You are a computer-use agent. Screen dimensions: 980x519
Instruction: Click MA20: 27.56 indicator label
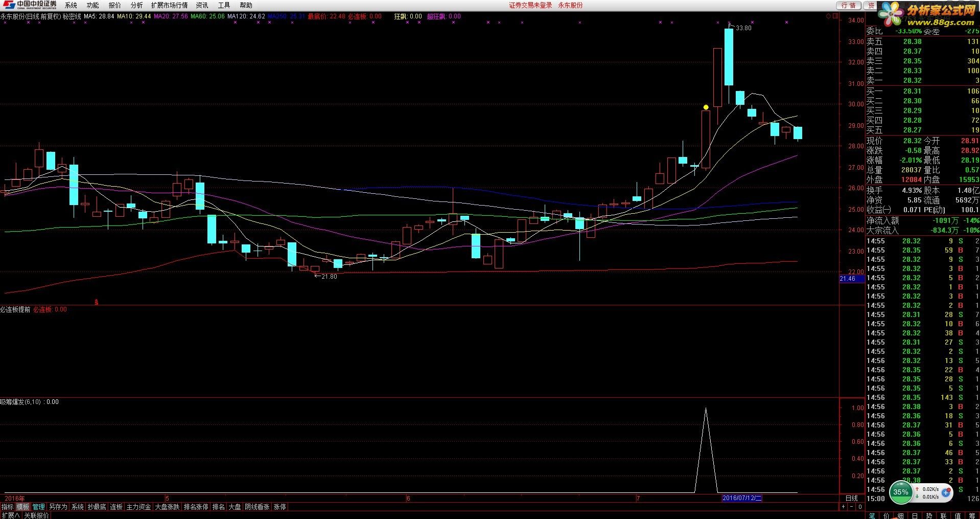pyautogui.click(x=171, y=16)
